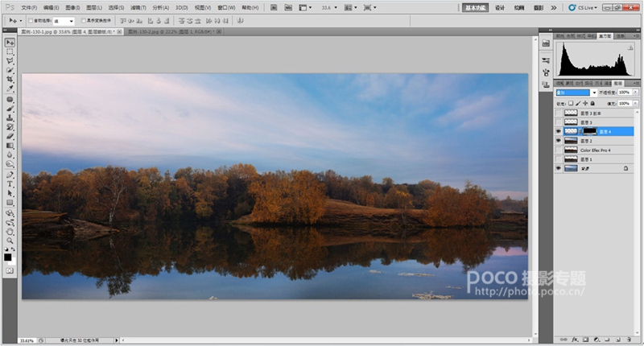Show the 图层 3 副本 layer
Screen dimensions: 644x346
[558, 113]
